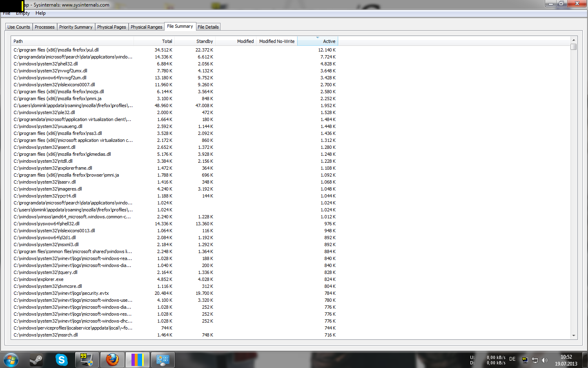Select the syswow64\nvwgf2um.dll row
588x368 pixels.
pyautogui.click(x=175, y=78)
